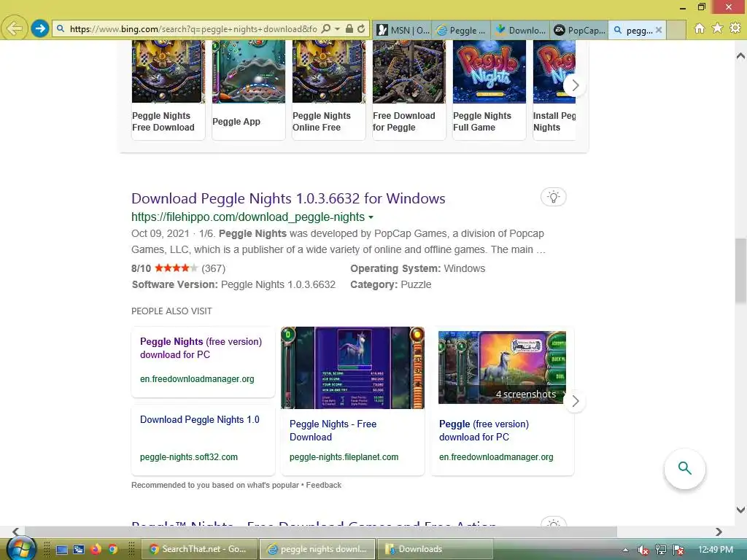This screenshot has height=560, width=747.
Task: Switch to peggle nights downl... taskbar window
Action: pos(318,549)
